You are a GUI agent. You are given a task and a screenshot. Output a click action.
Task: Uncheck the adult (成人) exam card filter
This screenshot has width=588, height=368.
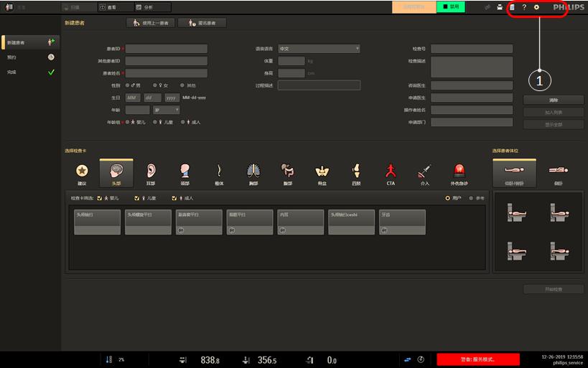coord(174,198)
